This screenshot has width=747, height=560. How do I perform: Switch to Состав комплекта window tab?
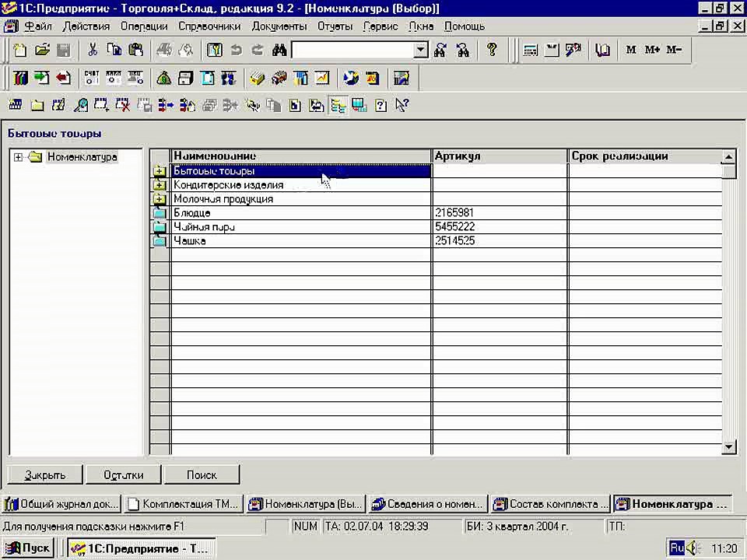pos(550,504)
